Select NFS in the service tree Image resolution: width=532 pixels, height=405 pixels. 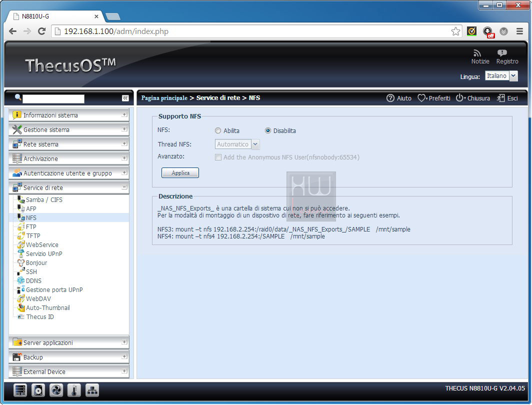click(x=31, y=218)
